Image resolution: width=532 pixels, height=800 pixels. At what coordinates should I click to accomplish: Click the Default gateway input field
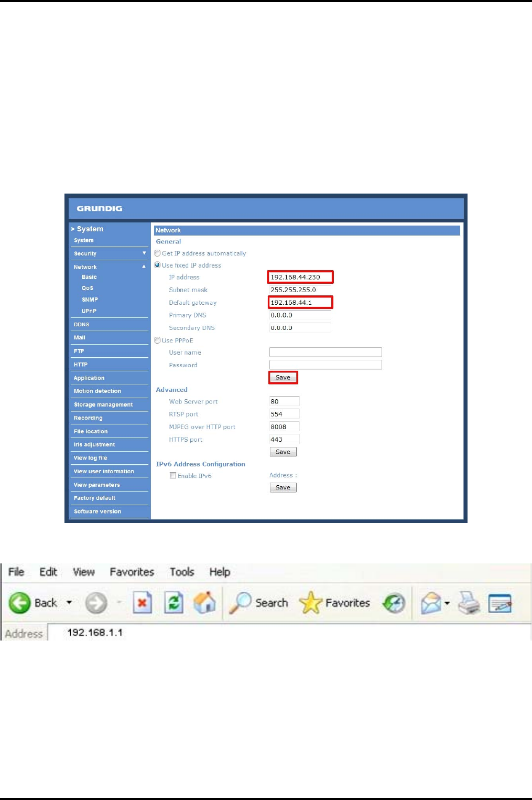[x=300, y=302]
